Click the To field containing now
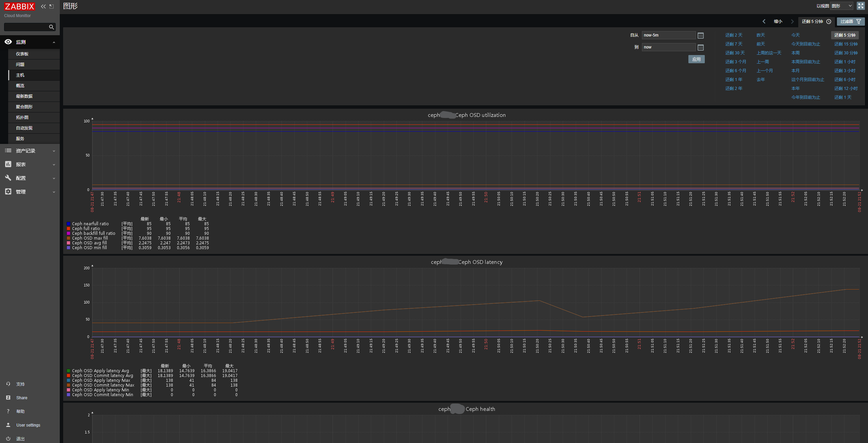Image resolution: width=868 pixels, height=443 pixels. coord(669,47)
